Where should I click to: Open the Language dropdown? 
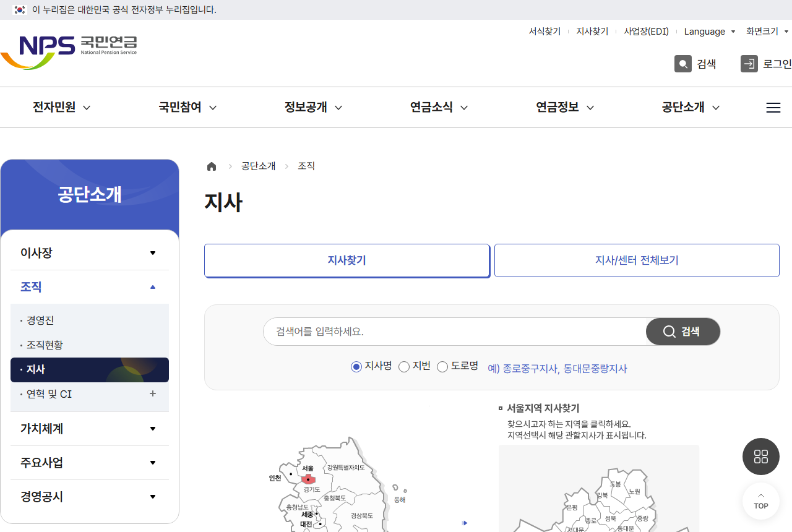(710, 32)
